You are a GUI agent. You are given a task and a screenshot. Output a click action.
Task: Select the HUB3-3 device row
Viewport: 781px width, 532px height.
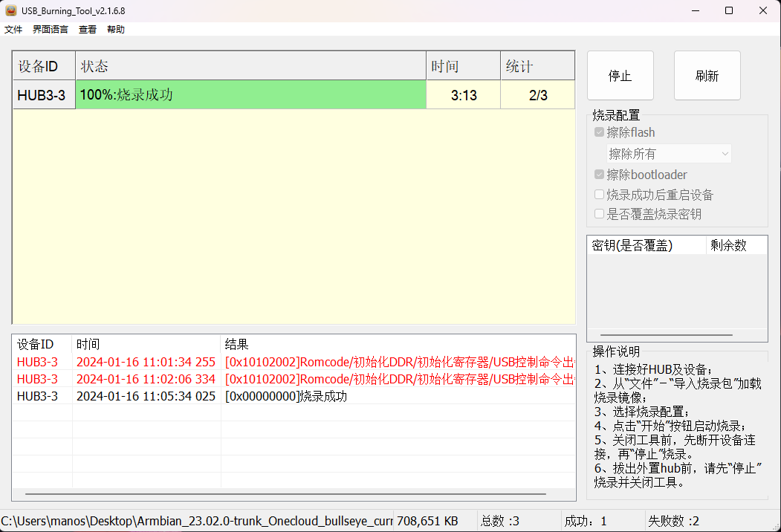(x=43, y=95)
